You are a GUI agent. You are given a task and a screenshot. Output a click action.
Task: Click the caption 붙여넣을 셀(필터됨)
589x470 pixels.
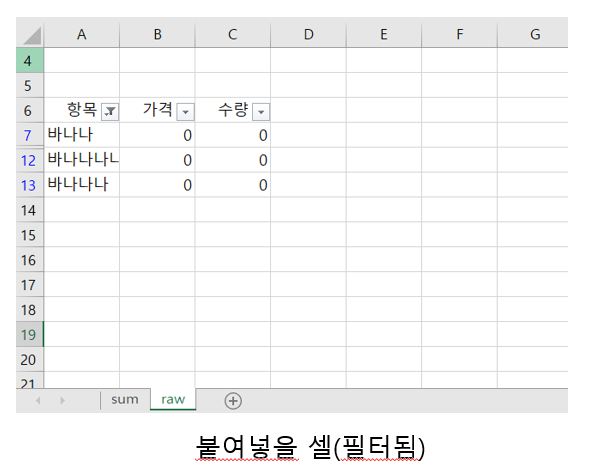[x=310, y=447]
